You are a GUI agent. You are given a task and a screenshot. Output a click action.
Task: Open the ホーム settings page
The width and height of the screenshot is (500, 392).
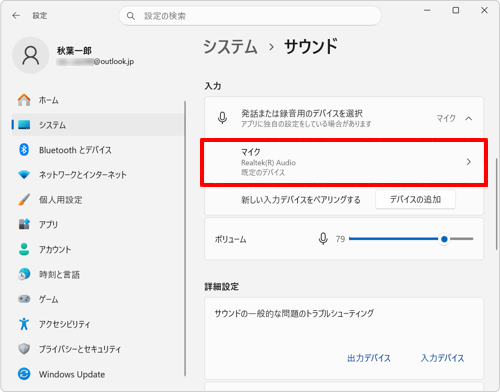(98, 100)
